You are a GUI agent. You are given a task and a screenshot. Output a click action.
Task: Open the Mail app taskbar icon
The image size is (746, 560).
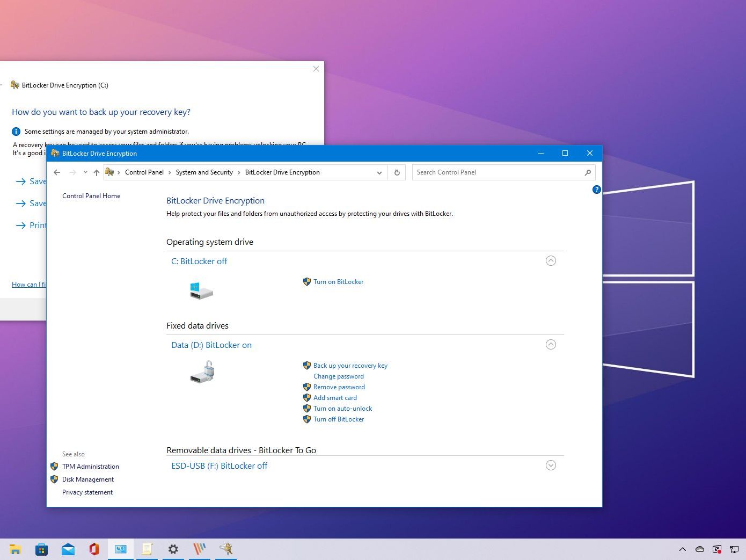pyautogui.click(x=68, y=549)
